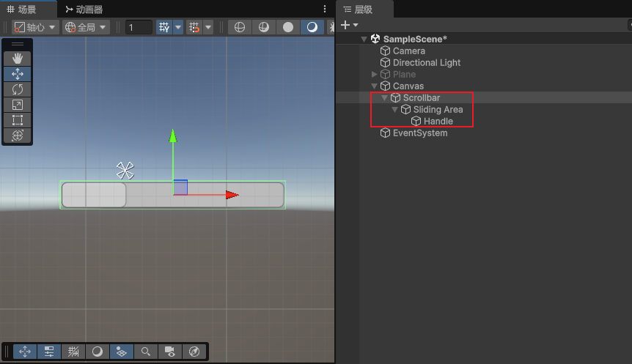
Task: Select the Handle object
Action: (x=438, y=121)
